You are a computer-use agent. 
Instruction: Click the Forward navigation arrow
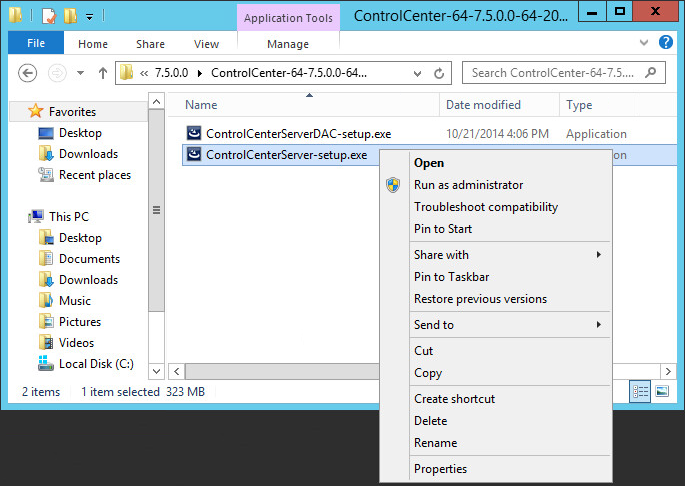coord(57,73)
